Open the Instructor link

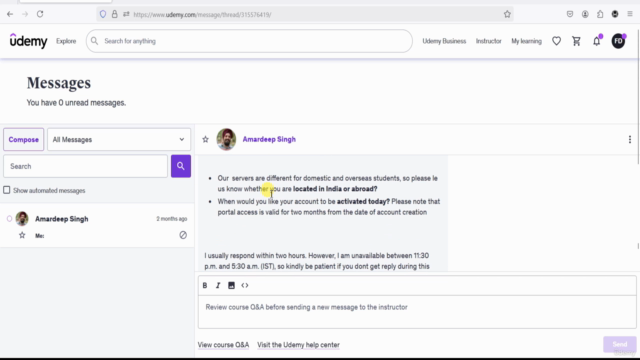point(489,41)
